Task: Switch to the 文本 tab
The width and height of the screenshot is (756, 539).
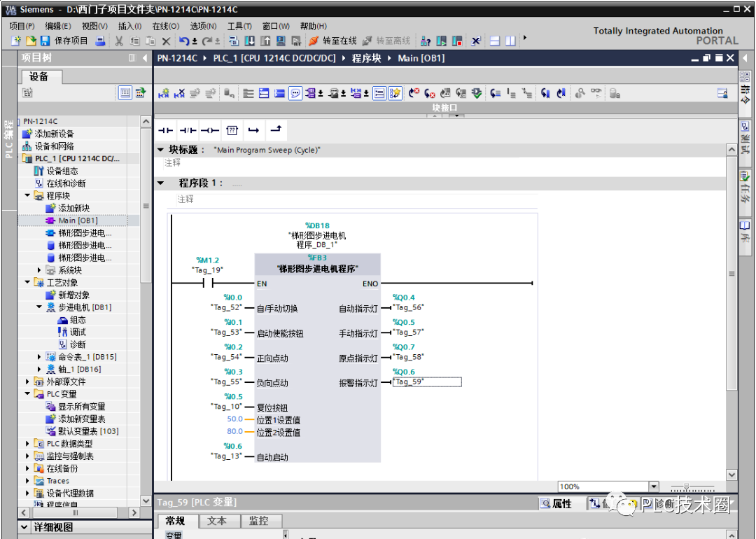Action: click(217, 521)
